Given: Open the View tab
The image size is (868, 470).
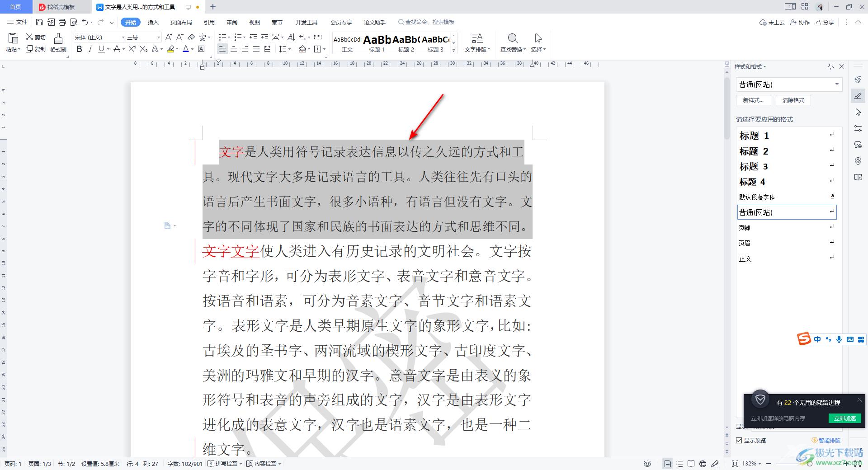Looking at the screenshot, I should pos(255,22).
